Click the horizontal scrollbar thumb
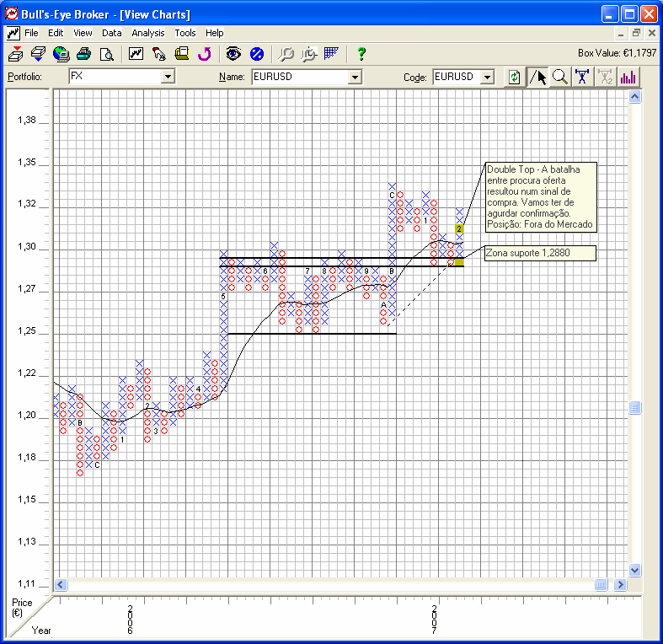 601,584
